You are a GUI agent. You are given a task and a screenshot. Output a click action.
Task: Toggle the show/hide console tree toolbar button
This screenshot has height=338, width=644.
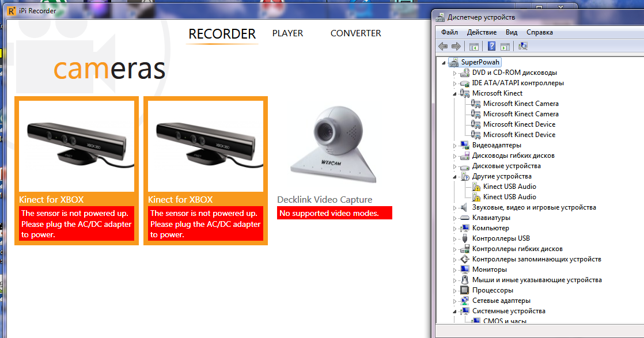coord(473,47)
